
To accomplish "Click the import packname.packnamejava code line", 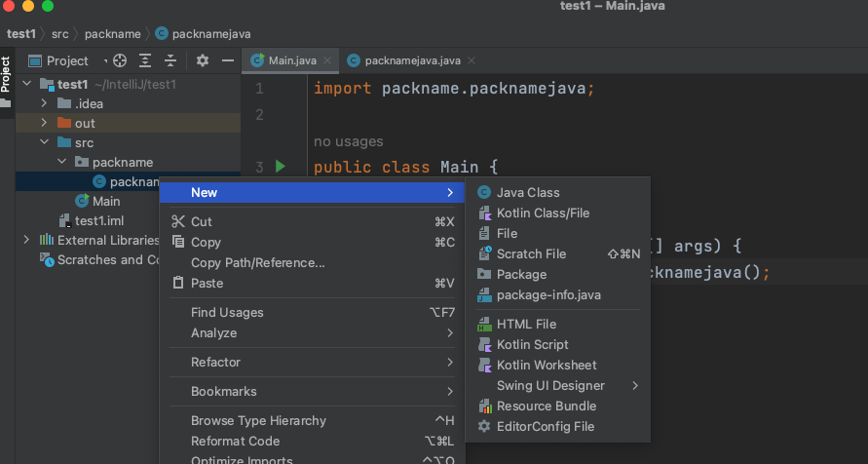I will (x=454, y=89).
